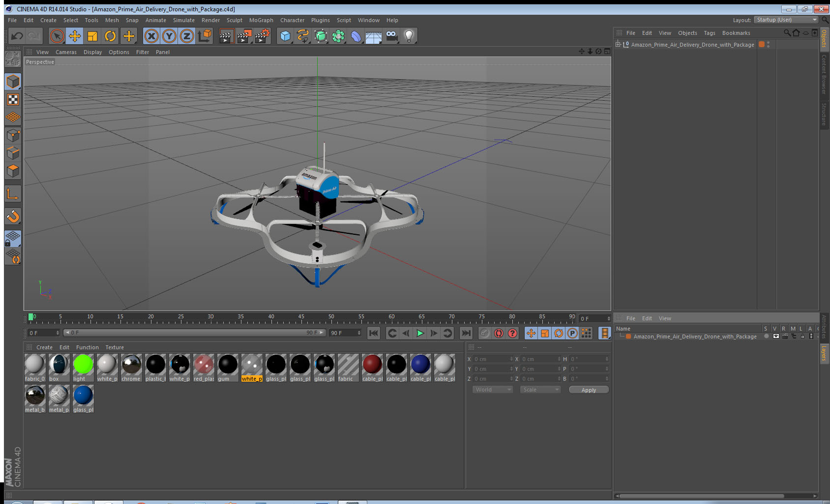The height and width of the screenshot is (504, 830).
Task: Toggle the parameter key recording P icon
Action: coord(572,333)
